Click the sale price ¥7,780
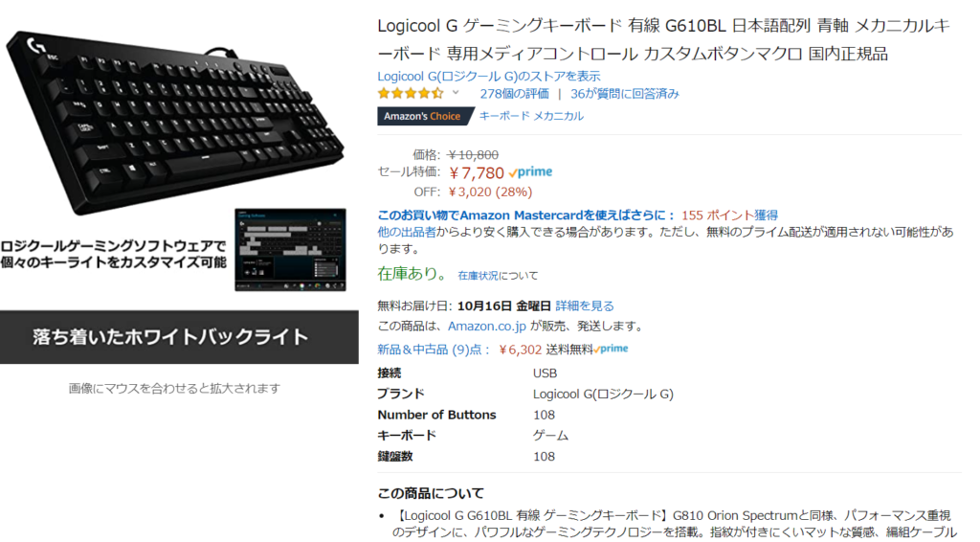The image size is (980, 542). click(x=477, y=173)
